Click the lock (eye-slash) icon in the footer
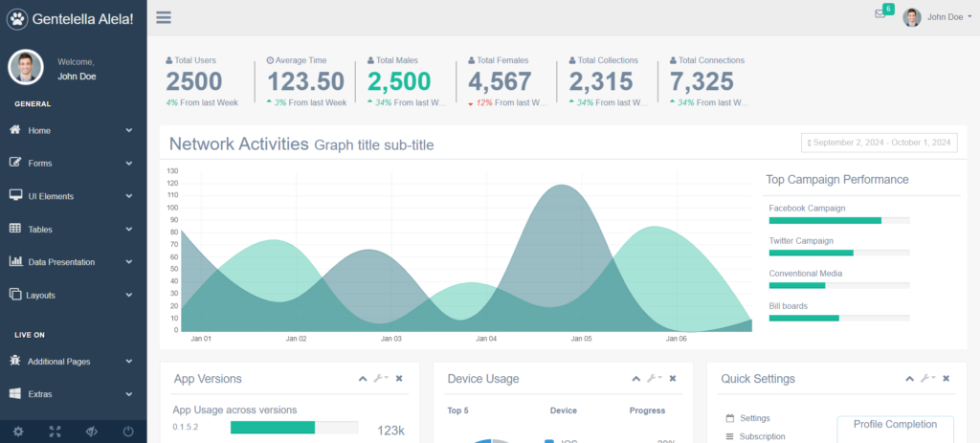The height and width of the screenshot is (443, 980). pos(92,432)
